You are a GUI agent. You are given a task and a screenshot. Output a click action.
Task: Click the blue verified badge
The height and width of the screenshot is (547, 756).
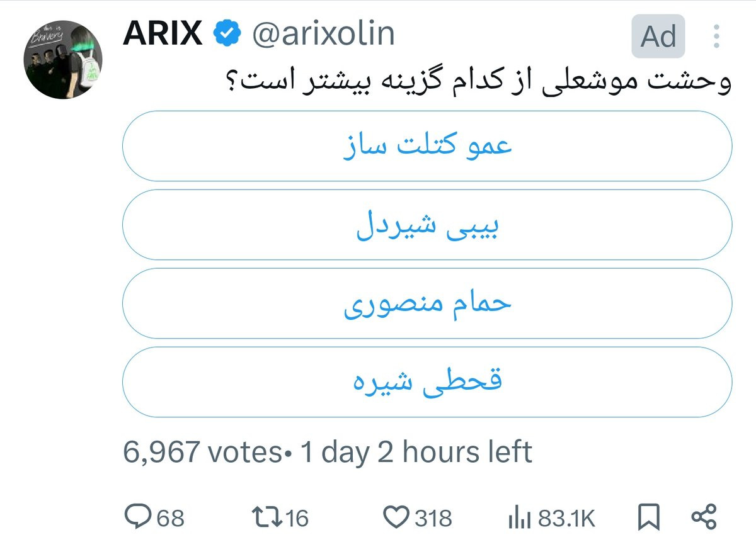click(227, 33)
